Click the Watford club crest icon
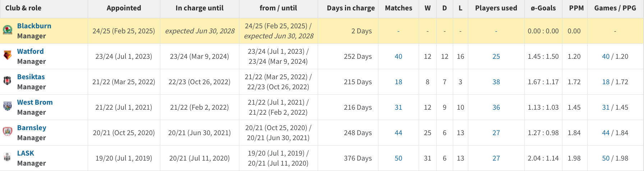 8,55
